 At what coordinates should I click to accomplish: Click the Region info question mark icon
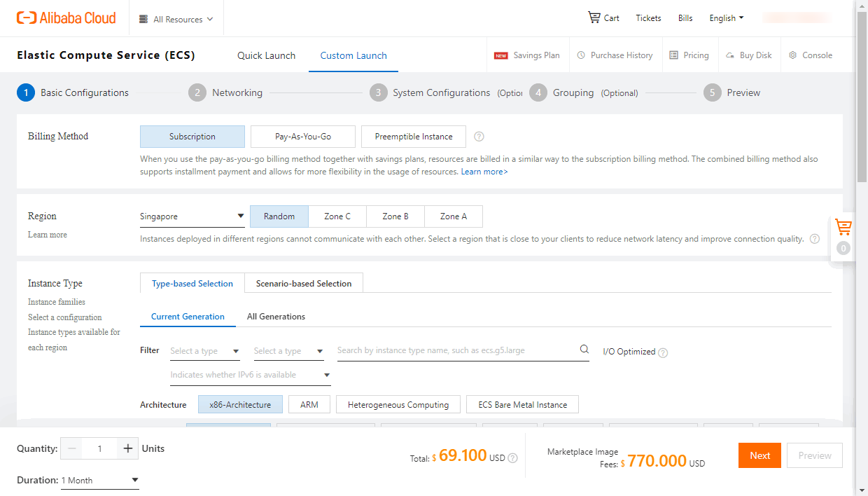[814, 238]
